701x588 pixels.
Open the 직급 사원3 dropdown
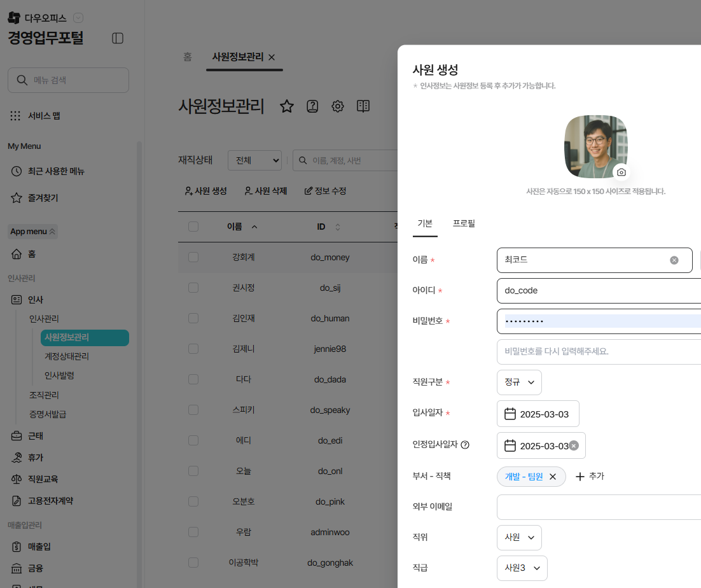[522, 568]
